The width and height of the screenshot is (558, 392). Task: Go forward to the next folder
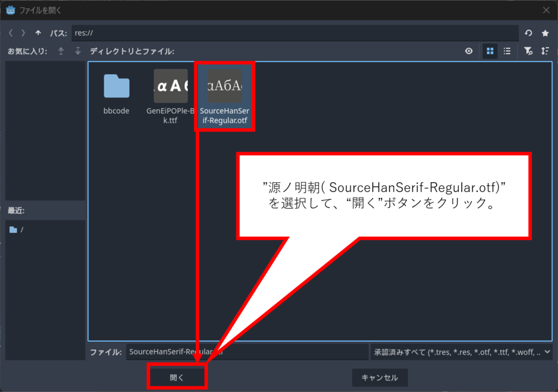(x=23, y=33)
